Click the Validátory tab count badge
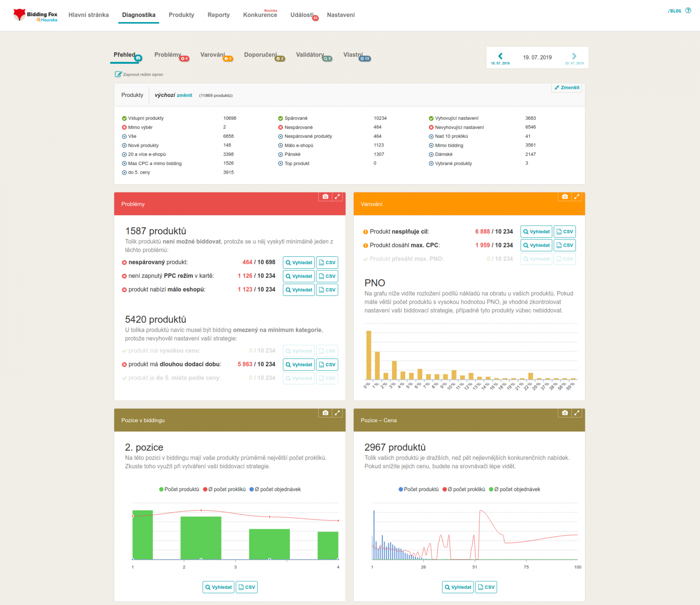 pos(327,59)
